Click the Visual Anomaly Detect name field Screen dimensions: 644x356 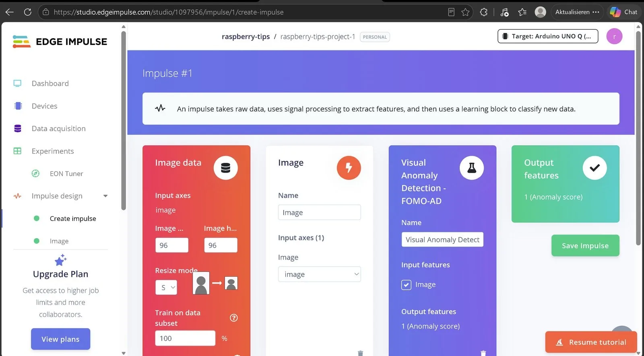pos(442,239)
